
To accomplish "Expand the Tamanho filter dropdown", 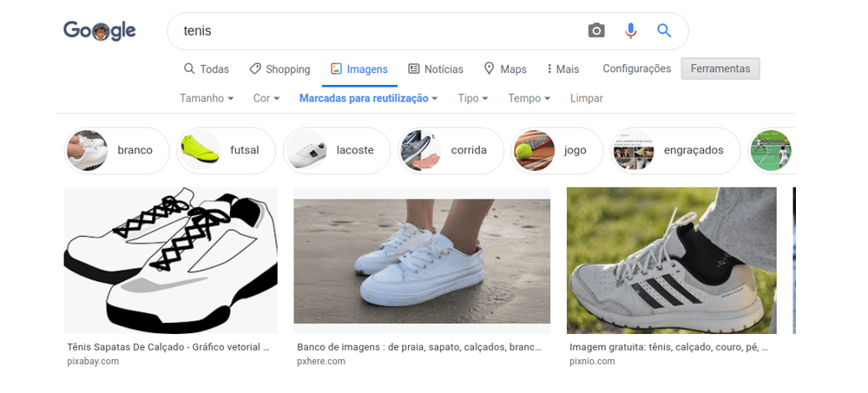I will [x=207, y=99].
